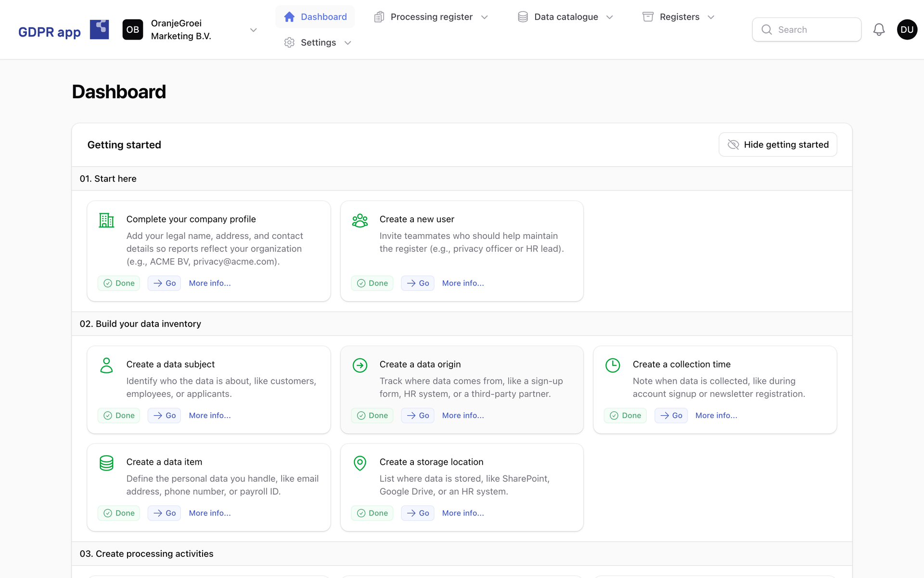Expand the Processing register dropdown chevron

click(485, 17)
